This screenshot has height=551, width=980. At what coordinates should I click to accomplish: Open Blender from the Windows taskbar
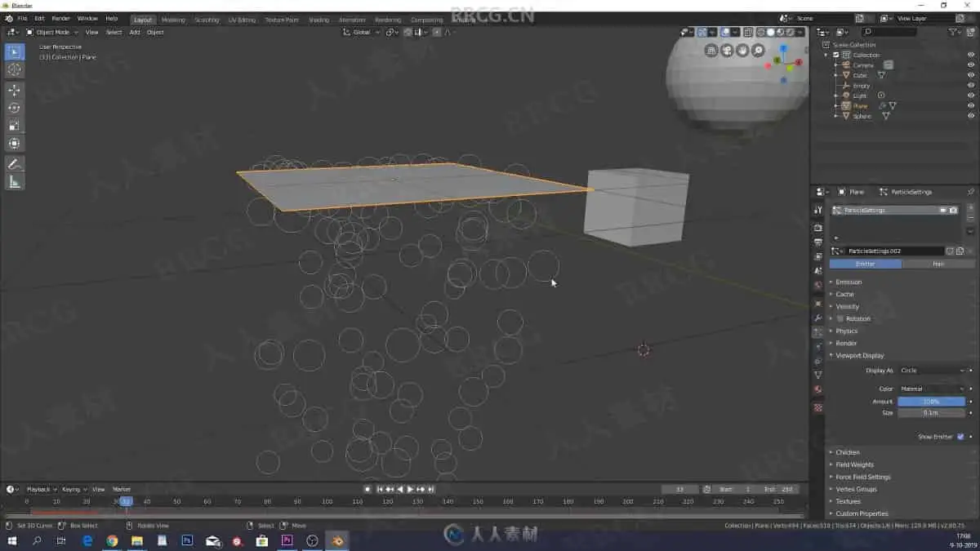point(336,540)
